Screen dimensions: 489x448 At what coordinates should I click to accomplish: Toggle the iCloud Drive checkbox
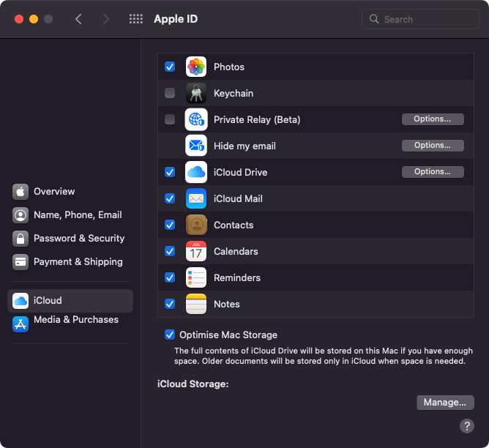tap(170, 172)
